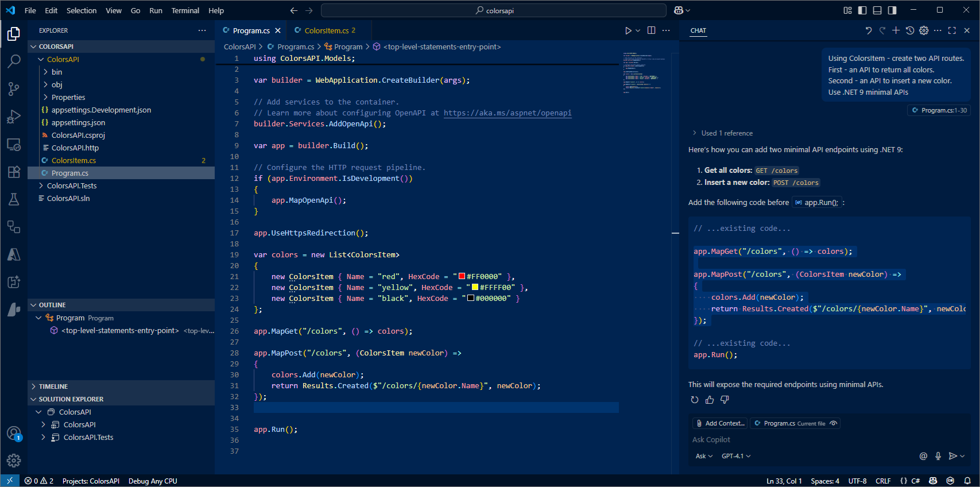Split the editor to the right

(x=651, y=30)
